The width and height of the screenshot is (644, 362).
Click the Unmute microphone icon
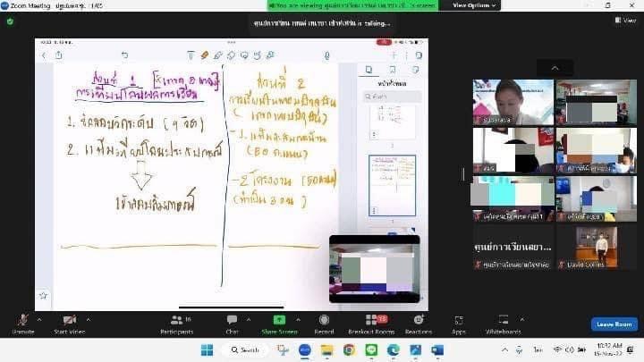pos(23,320)
